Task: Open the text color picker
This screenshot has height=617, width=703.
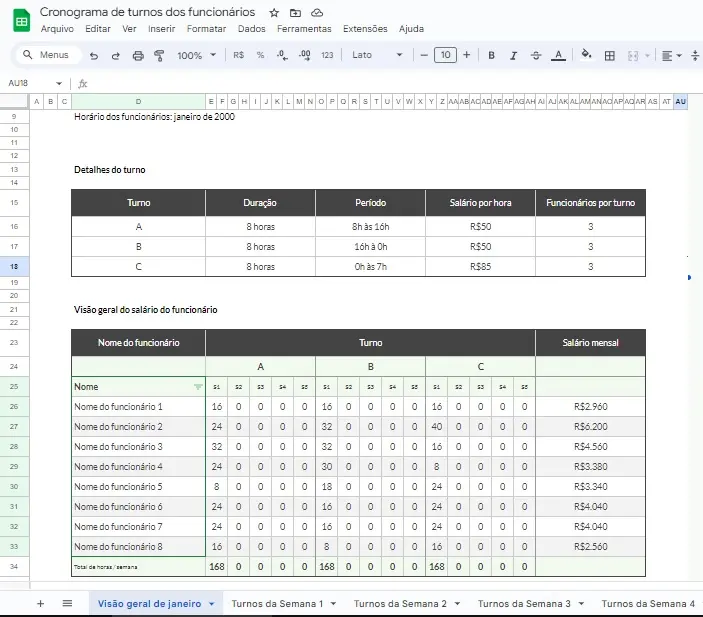Action: pos(558,55)
